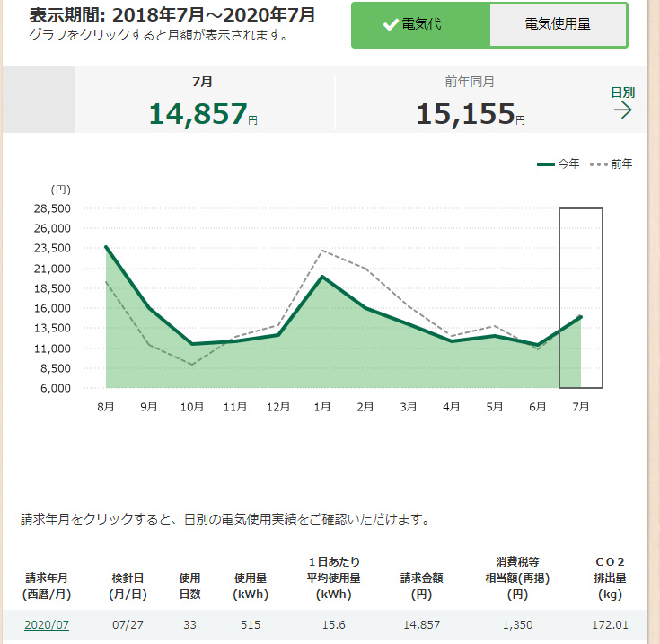The height and width of the screenshot is (644, 660).
Task: Select the highlighted 7月 column in chart
Action: click(x=580, y=298)
